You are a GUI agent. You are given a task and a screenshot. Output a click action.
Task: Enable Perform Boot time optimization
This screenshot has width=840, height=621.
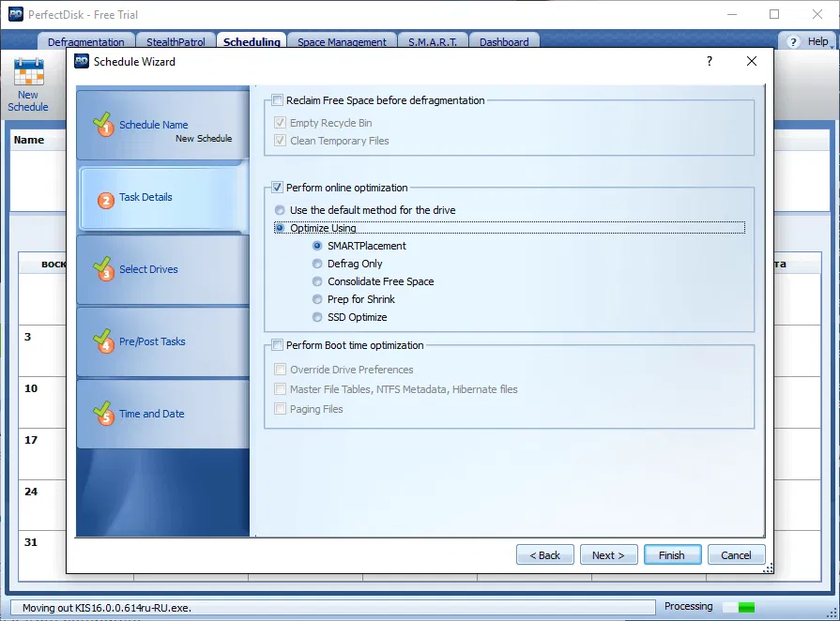(x=277, y=345)
